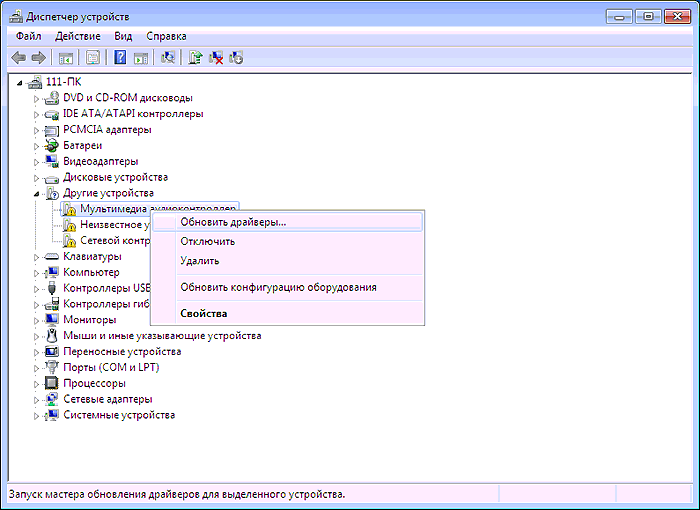700x510 pixels.
Task: Click the disable device toolbar icon
Action: point(237,58)
